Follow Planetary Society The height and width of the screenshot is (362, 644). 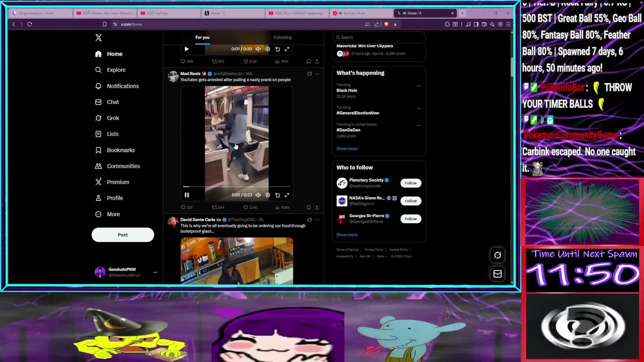click(411, 183)
